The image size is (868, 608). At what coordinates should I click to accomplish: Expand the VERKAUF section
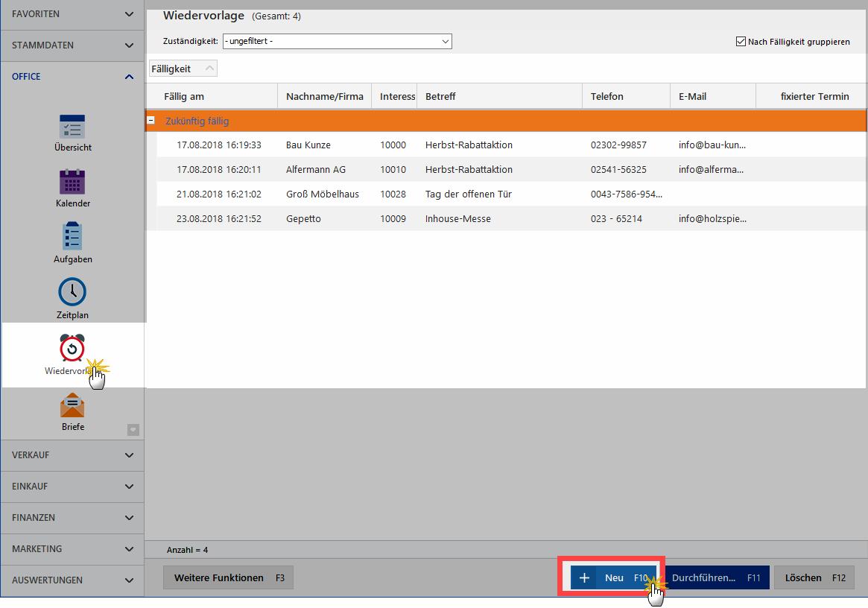coord(72,455)
